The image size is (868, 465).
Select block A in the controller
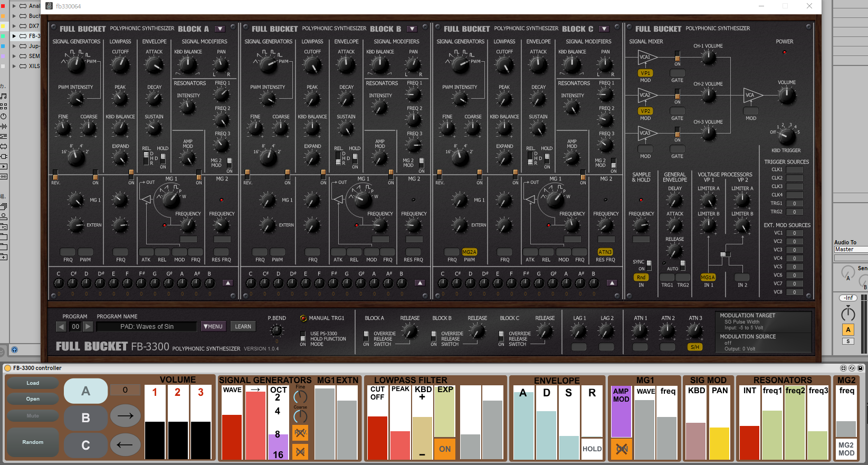(85, 391)
